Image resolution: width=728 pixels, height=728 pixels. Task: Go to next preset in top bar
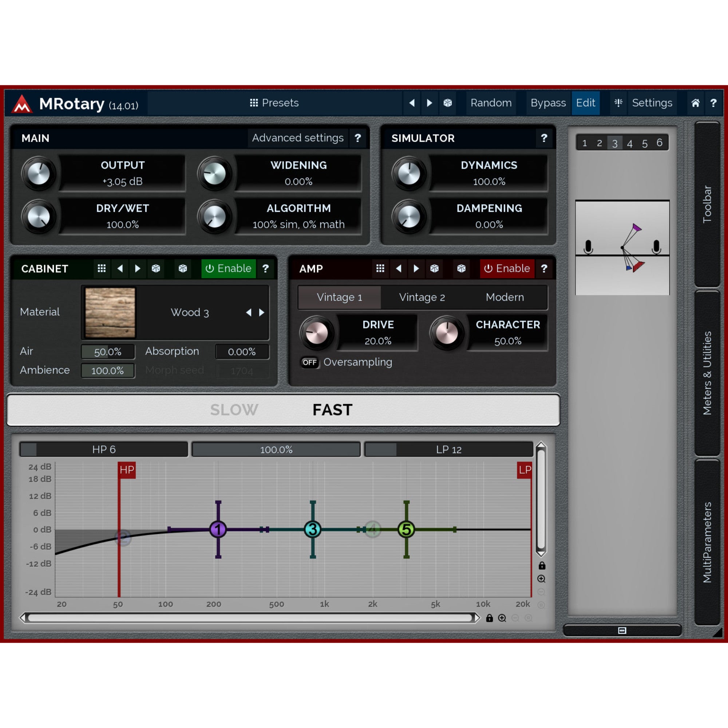(429, 103)
